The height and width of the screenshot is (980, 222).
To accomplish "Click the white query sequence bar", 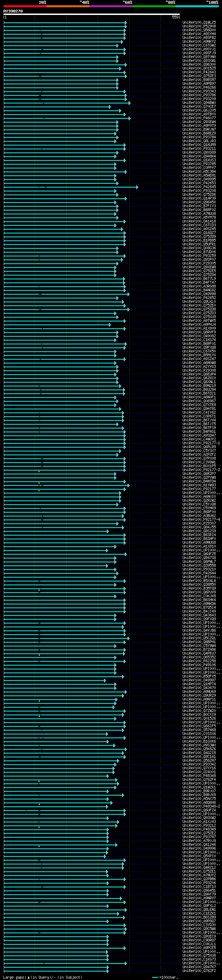I will coord(92,15).
